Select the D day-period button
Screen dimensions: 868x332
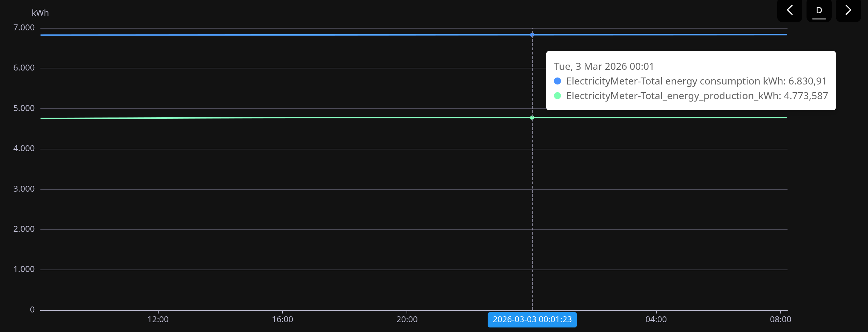pos(819,10)
